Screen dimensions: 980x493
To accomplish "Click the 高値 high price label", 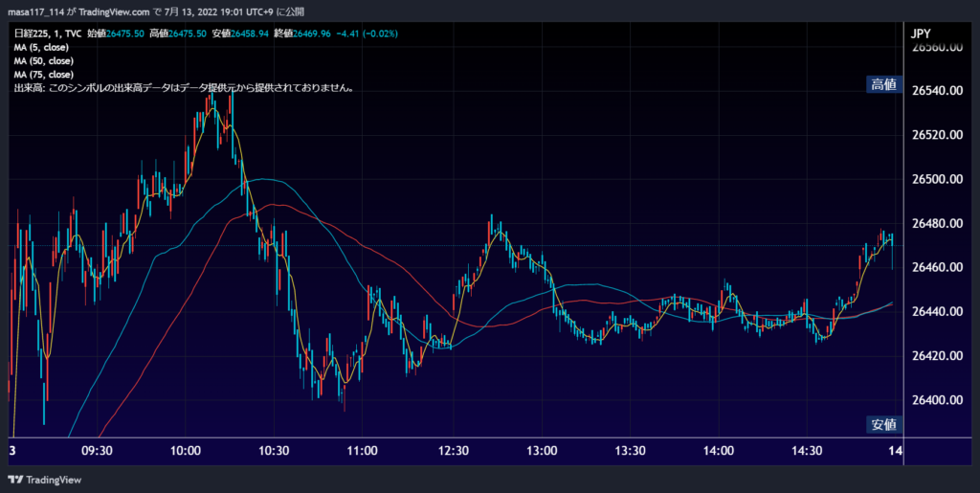I will point(883,85).
